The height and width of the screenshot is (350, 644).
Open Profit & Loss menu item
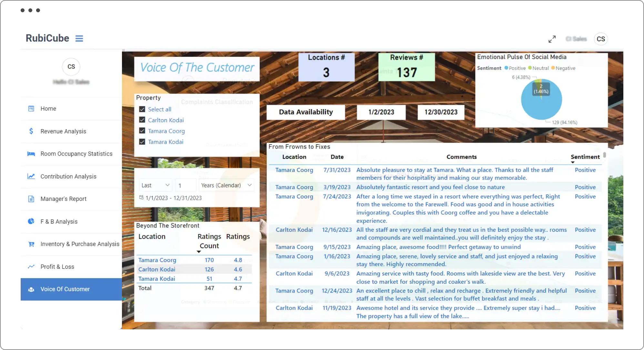tap(57, 267)
